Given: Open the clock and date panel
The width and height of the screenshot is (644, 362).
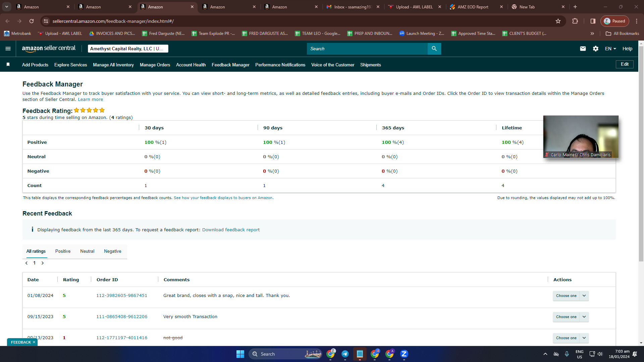Looking at the screenshot, I should point(619,354).
